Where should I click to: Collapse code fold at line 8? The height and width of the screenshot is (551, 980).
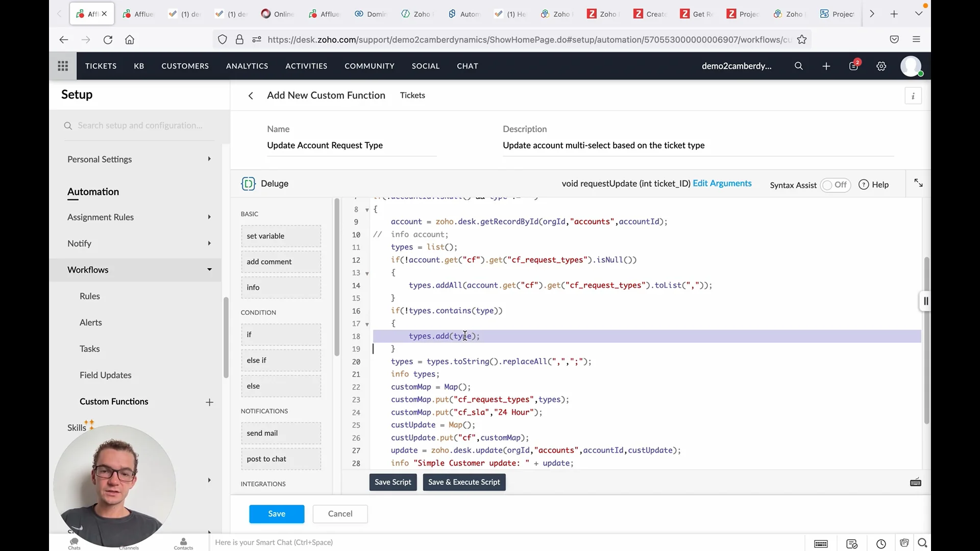(x=367, y=210)
